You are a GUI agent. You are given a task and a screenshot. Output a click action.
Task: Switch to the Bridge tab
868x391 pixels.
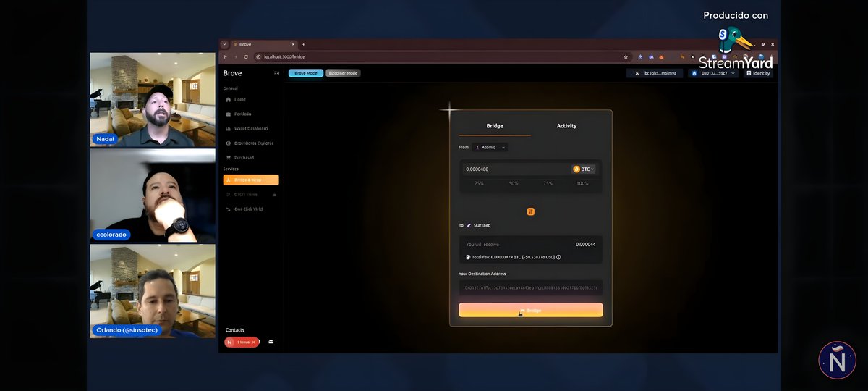click(x=495, y=126)
